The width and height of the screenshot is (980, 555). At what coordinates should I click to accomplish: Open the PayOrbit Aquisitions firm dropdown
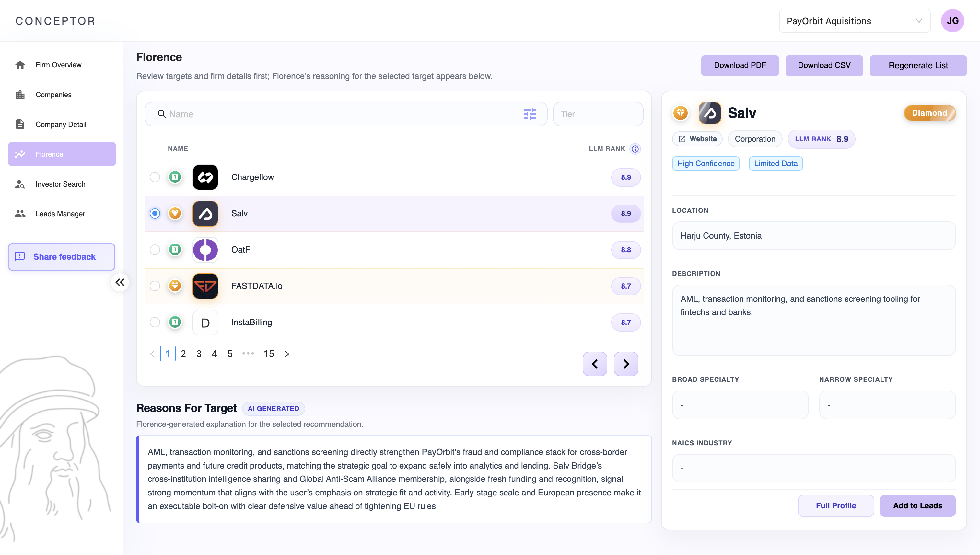pos(855,21)
